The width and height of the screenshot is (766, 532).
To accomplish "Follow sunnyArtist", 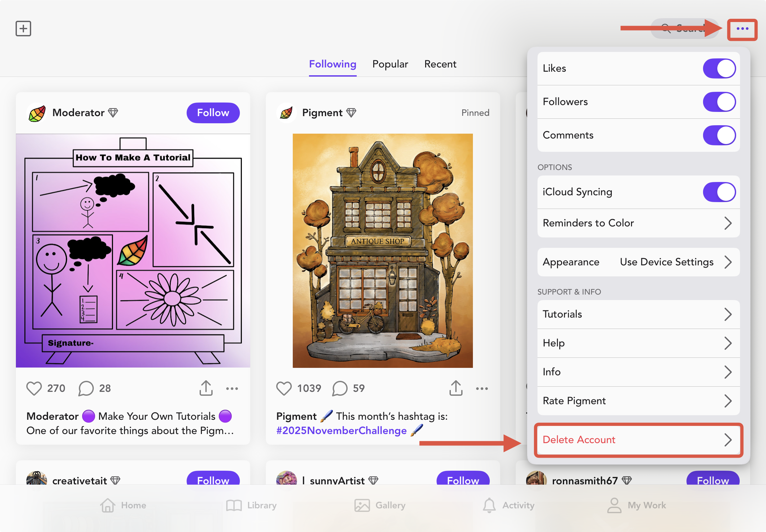I will 463,478.
